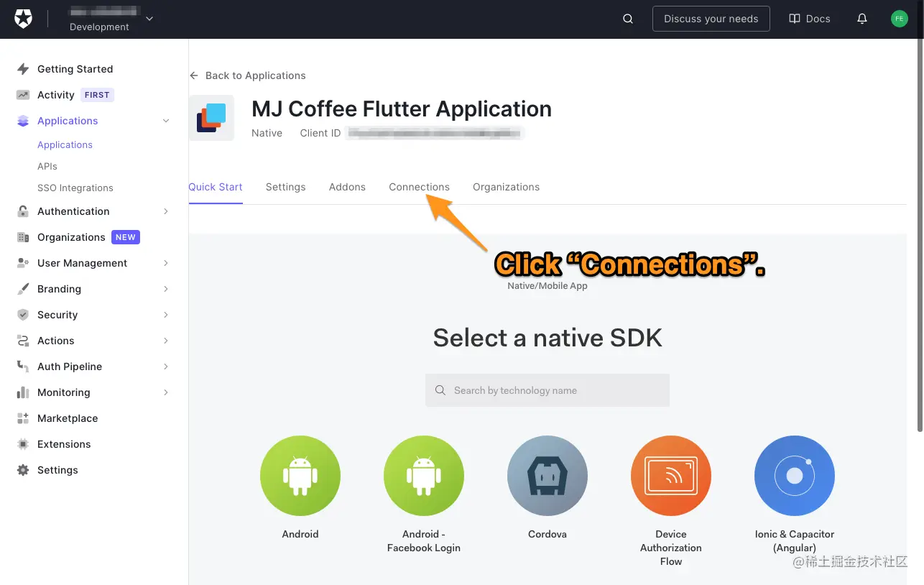The width and height of the screenshot is (924, 585).
Task: Expand the Monitoring sidebar section
Action: (63, 392)
